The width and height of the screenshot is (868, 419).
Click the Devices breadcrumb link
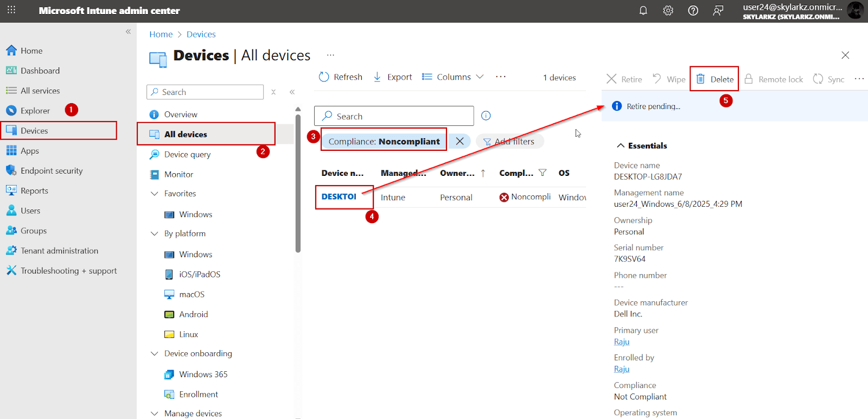201,34
